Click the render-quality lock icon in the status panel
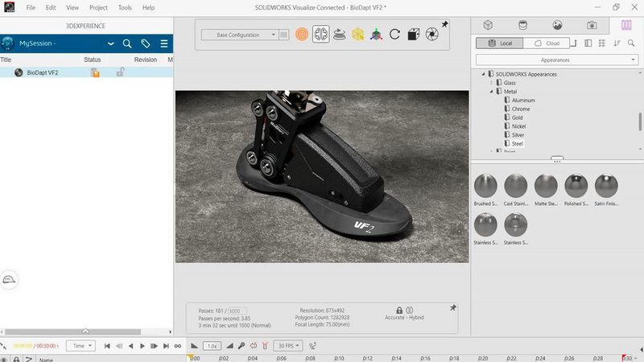 pyautogui.click(x=399, y=311)
